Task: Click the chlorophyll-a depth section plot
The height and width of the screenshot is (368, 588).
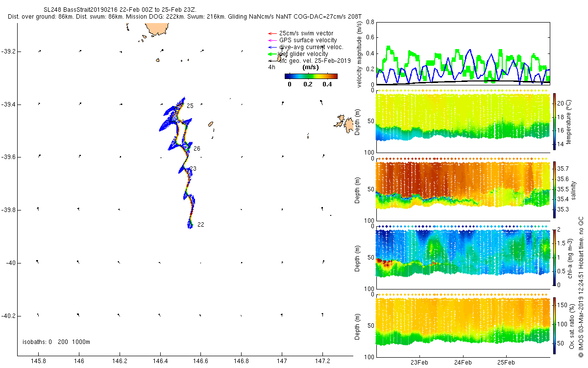Action: (x=463, y=257)
